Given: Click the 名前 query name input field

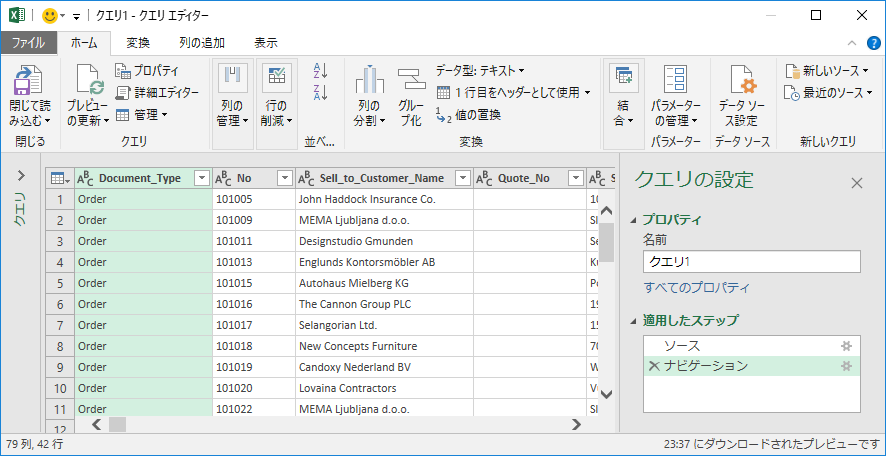Looking at the screenshot, I should [x=751, y=262].
